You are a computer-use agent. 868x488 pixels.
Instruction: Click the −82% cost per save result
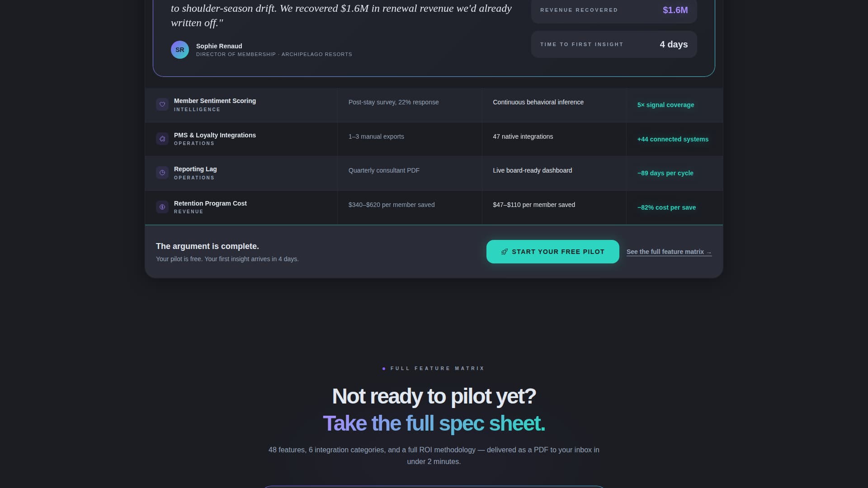coord(666,207)
